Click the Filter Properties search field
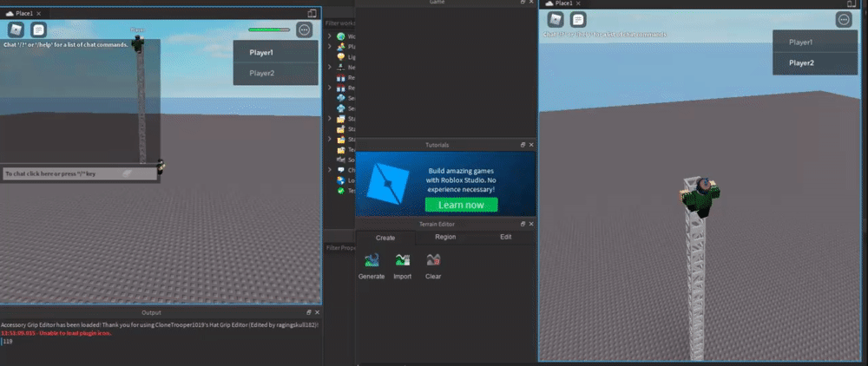 (340, 248)
